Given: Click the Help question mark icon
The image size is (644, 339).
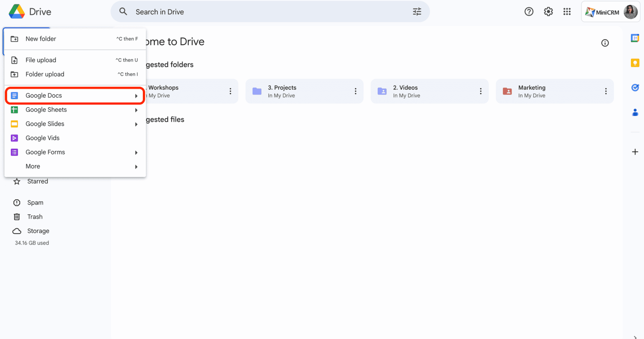Looking at the screenshot, I should tap(529, 12).
